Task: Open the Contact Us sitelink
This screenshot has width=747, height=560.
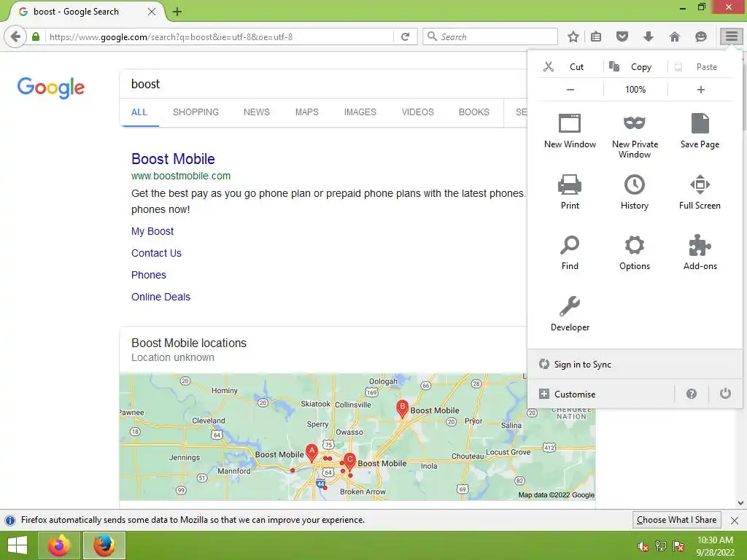Action: click(156, 253)
